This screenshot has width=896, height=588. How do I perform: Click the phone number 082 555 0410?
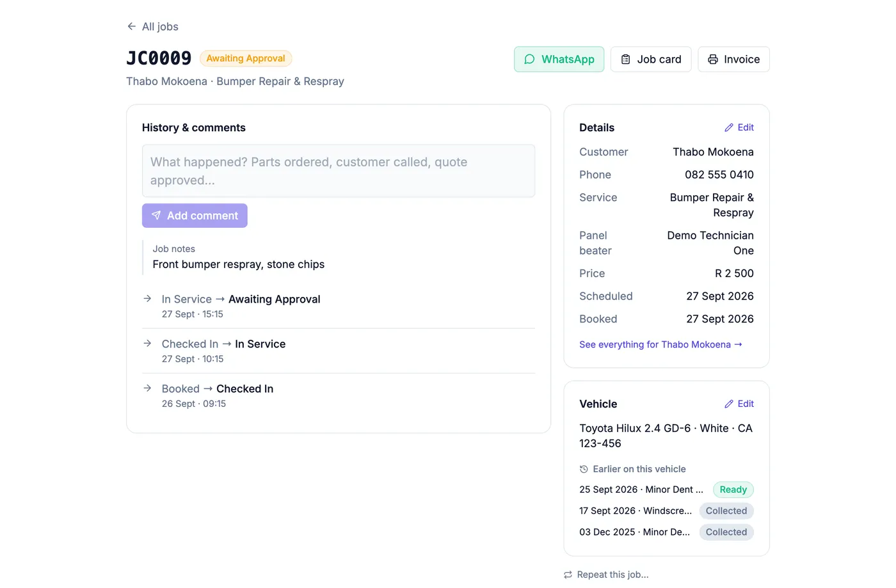click(719, 175)
